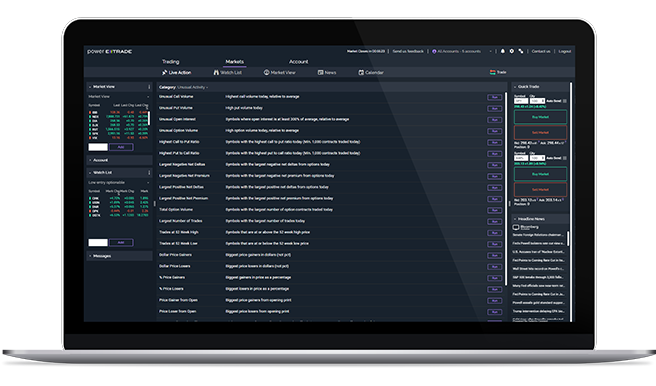The height and width of the screenshot is (386, 656).
Task: Collapse the Watch List side panel
Action: [90, 172]
